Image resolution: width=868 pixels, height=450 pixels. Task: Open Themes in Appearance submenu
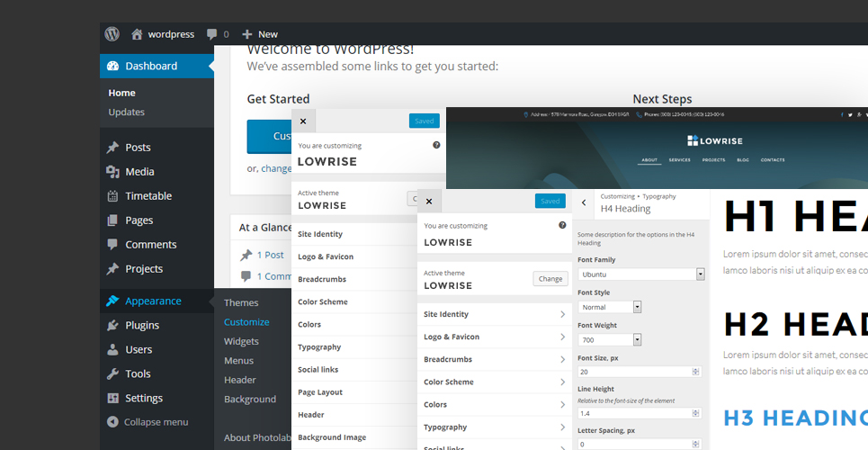click(x=241, y=302)
